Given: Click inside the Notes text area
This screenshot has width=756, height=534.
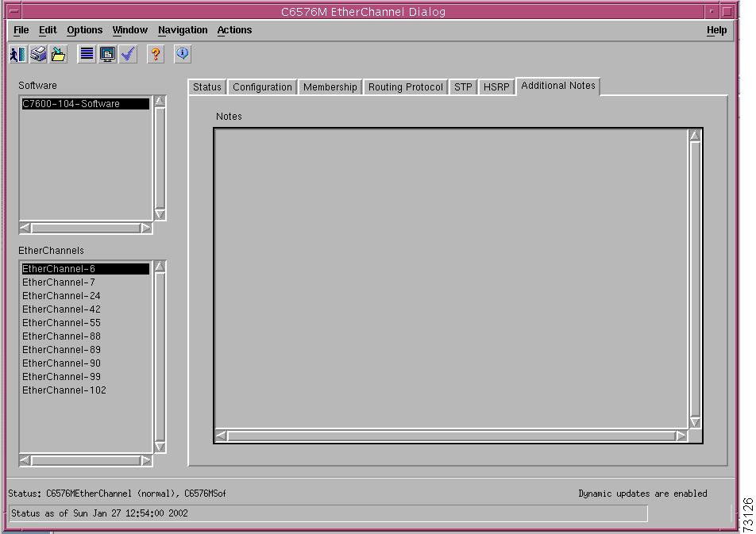Looking at the screenshot, I should 451,279.
